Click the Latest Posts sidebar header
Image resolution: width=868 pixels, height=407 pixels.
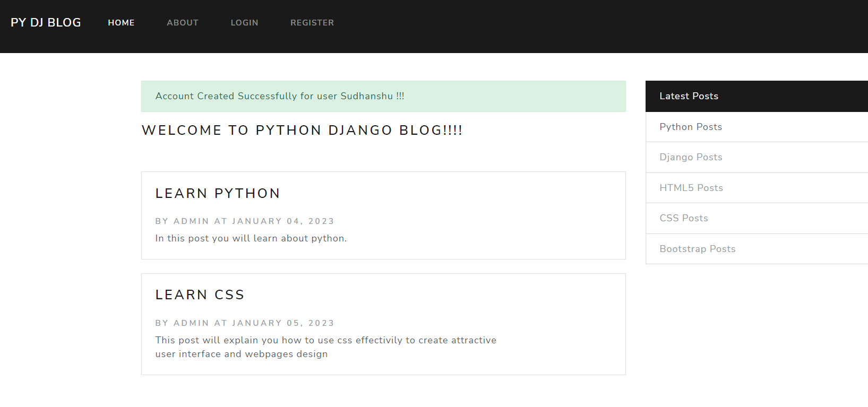(x=757, y=96)
